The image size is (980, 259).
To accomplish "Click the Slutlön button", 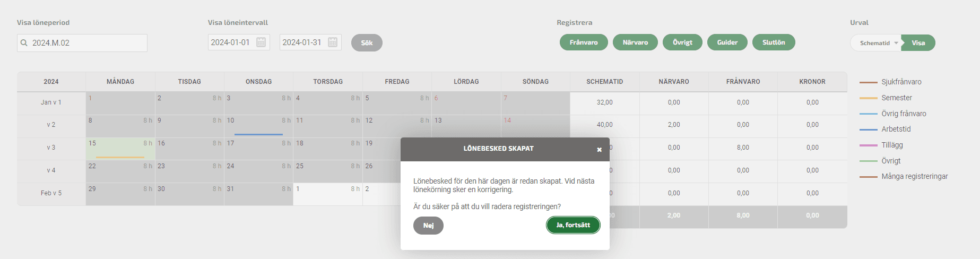I will point(774,42).
